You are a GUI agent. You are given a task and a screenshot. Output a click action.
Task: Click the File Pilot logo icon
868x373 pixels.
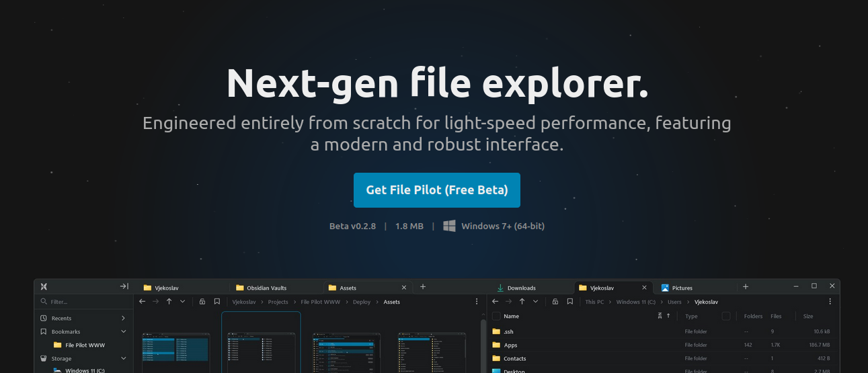pyautogui.click(x=44, y=287)
